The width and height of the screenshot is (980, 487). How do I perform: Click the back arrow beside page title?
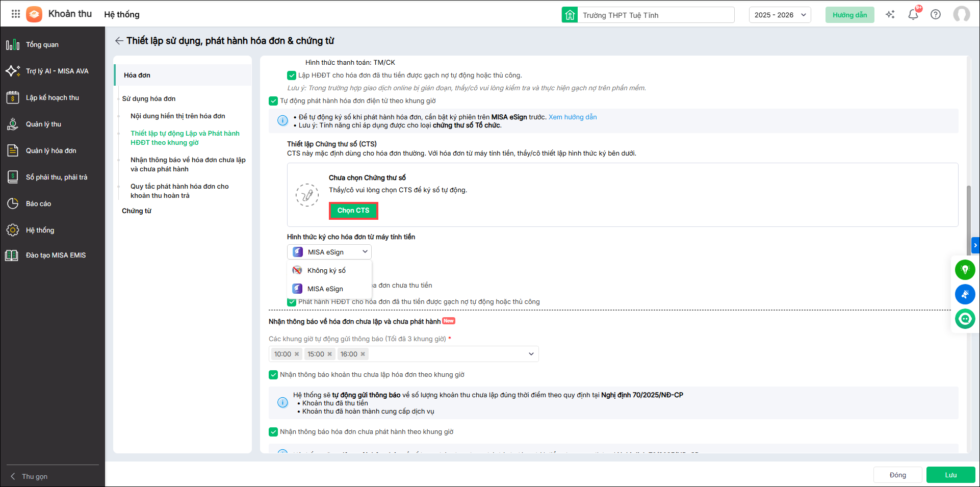click(119, 41)
